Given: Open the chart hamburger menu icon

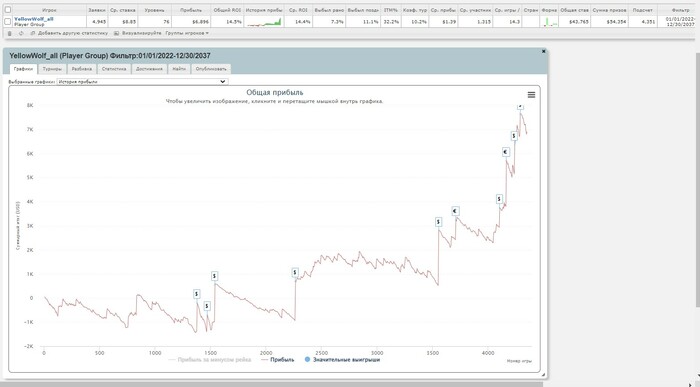Looking at the screenshot, I should 531,95.
